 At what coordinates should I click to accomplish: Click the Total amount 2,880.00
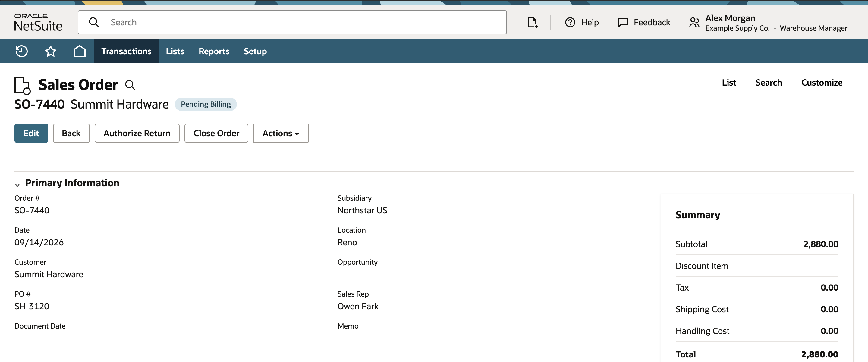819,354
